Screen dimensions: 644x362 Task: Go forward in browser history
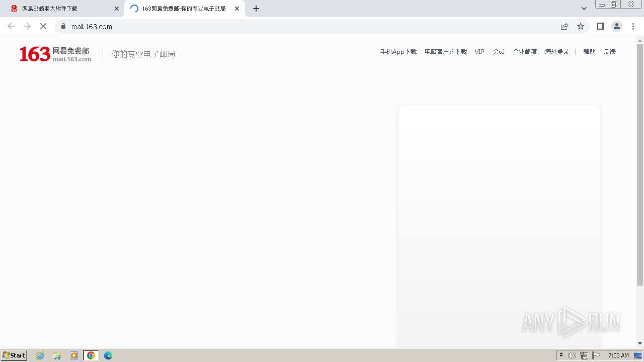coord(27,26)
